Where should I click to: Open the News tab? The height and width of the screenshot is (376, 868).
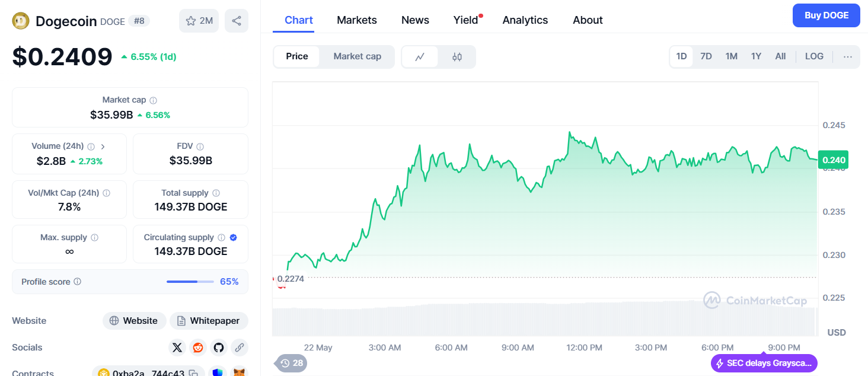tap(415, 20)
